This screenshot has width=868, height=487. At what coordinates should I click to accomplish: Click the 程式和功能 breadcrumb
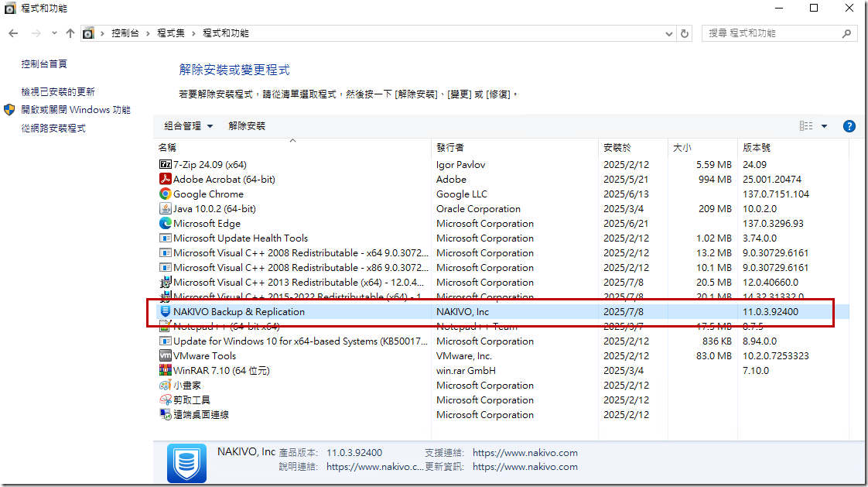[226, 33]
